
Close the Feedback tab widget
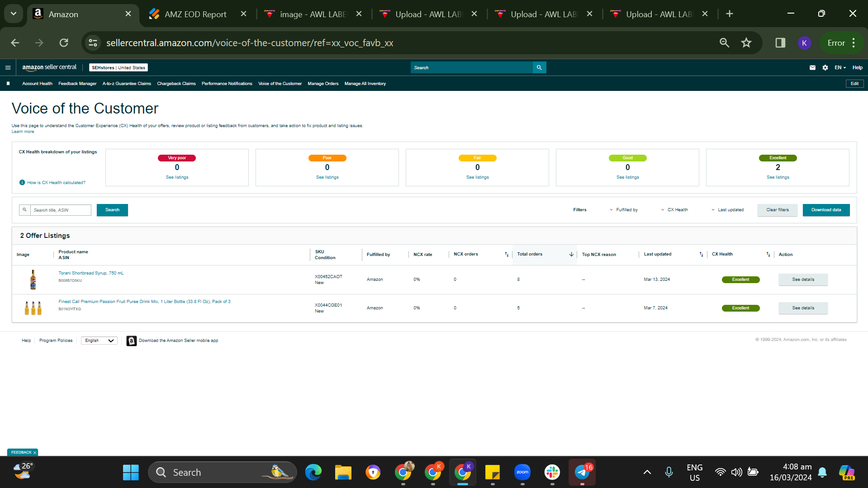click(35, 452)
